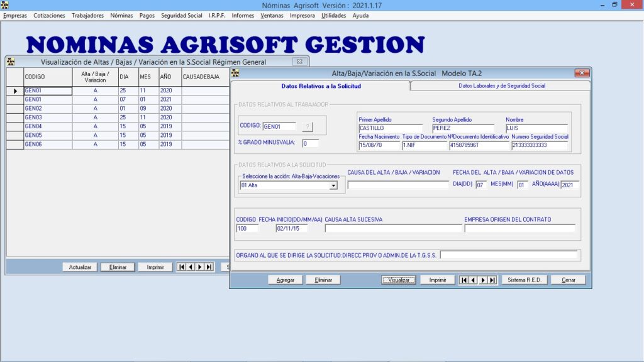Click the Fecha Nacimiento field
Viewport: 644px width, 362px height.
coord(379,145)
